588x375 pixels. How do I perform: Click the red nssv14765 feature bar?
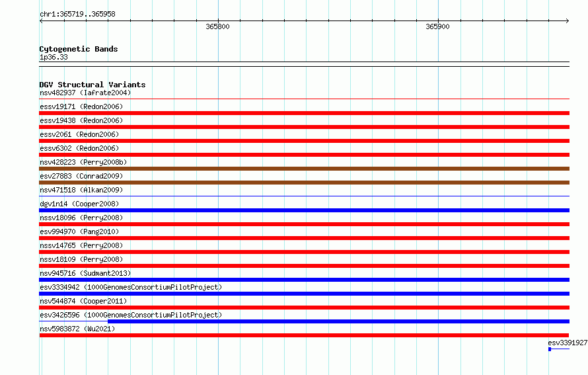[304, 252]
